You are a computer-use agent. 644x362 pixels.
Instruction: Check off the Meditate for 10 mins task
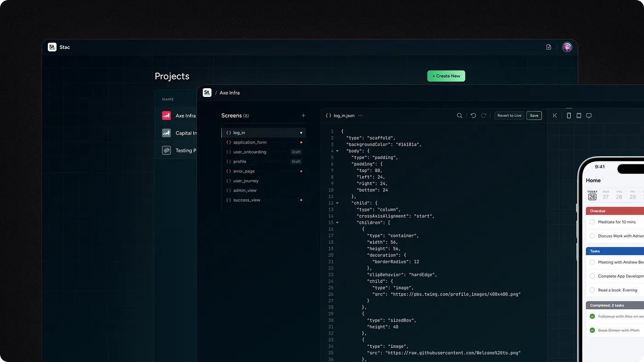[592, 222]
